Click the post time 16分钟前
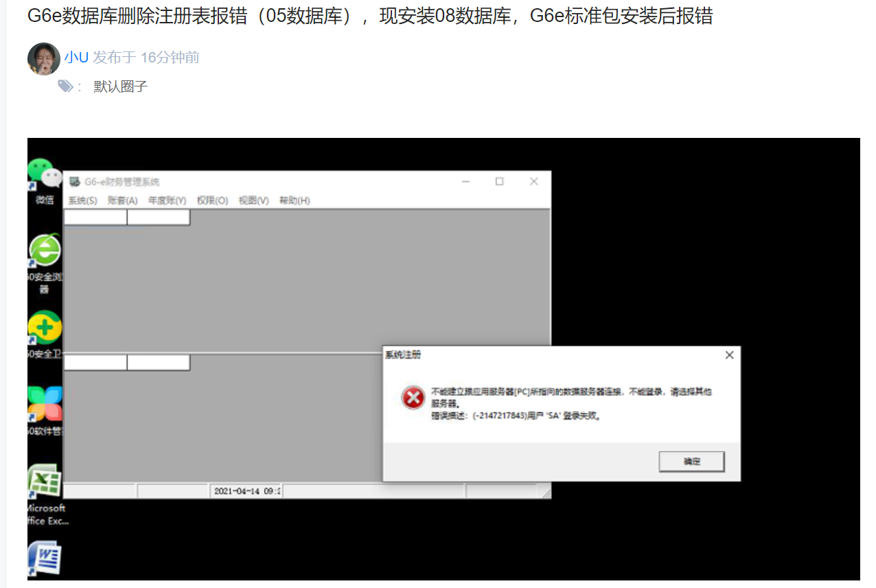Image resolution: width=876 pixels, height=588 pixels. tap(170, 58)
